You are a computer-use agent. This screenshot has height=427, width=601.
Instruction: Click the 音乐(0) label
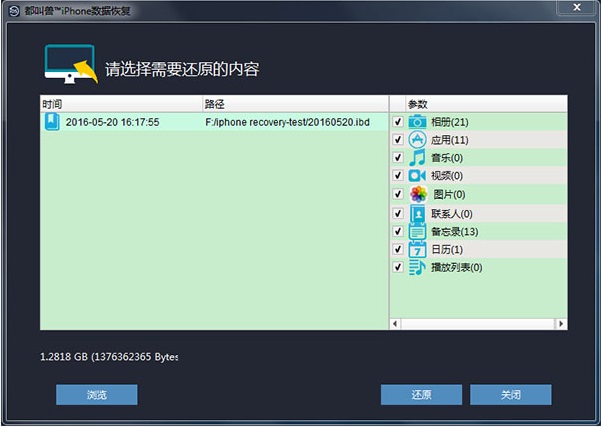tap(447, 158)
